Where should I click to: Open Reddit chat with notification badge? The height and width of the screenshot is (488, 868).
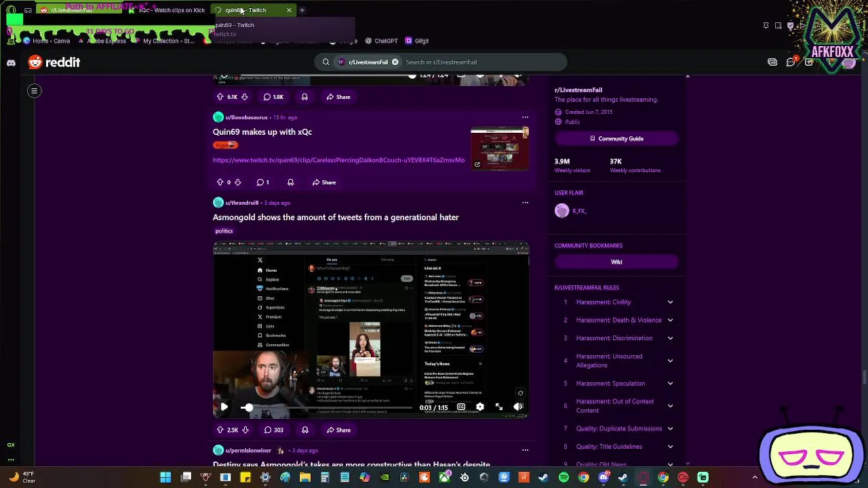pyautogui.click(x=791, y=62)
